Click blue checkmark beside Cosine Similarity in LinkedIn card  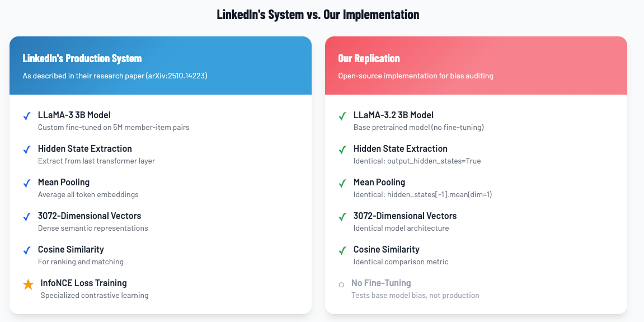tap(26, 250)
